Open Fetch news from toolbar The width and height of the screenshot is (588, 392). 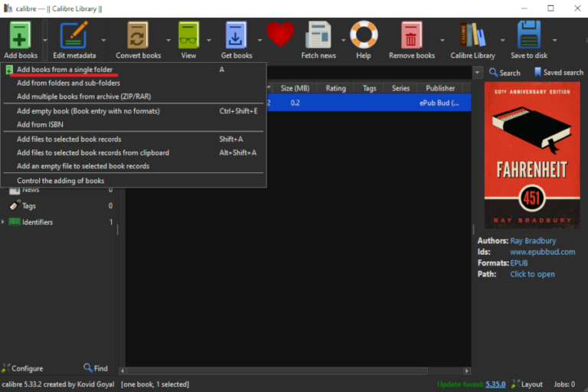click(318, 36)
